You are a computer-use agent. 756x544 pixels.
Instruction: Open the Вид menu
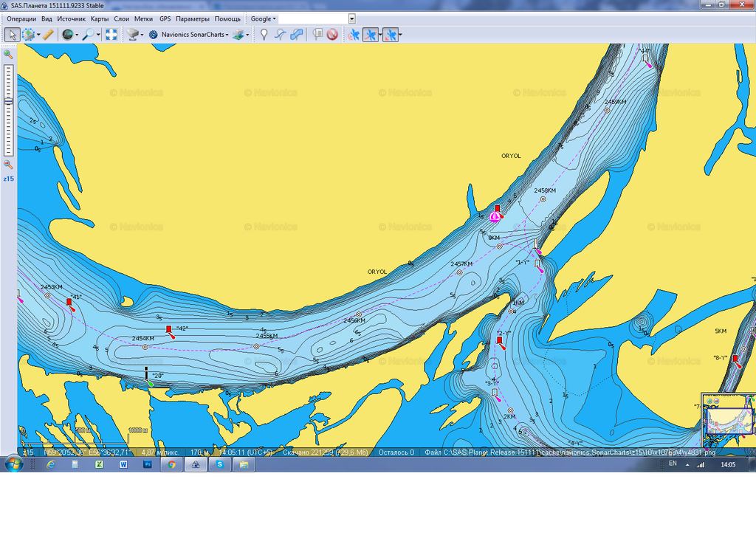(47, 18)
